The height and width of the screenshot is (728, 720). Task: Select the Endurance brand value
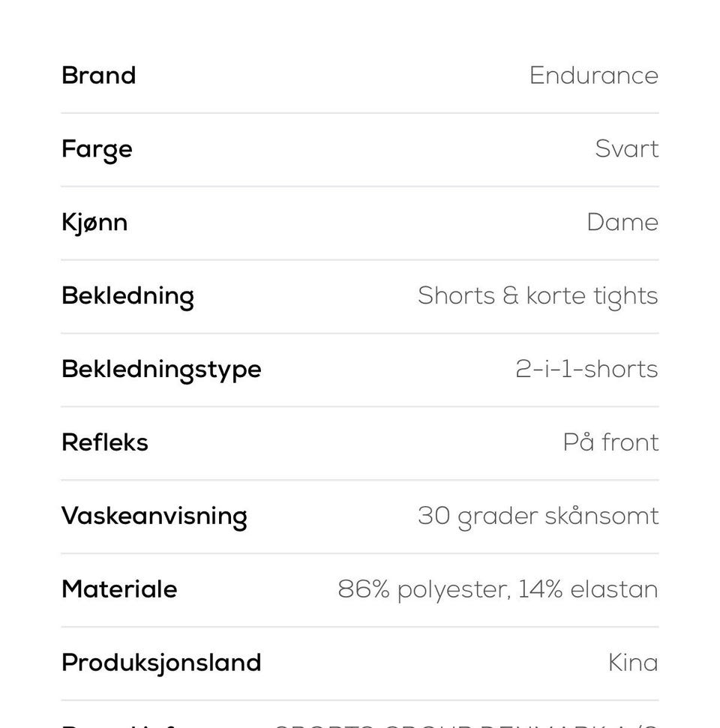click(594, 76)
